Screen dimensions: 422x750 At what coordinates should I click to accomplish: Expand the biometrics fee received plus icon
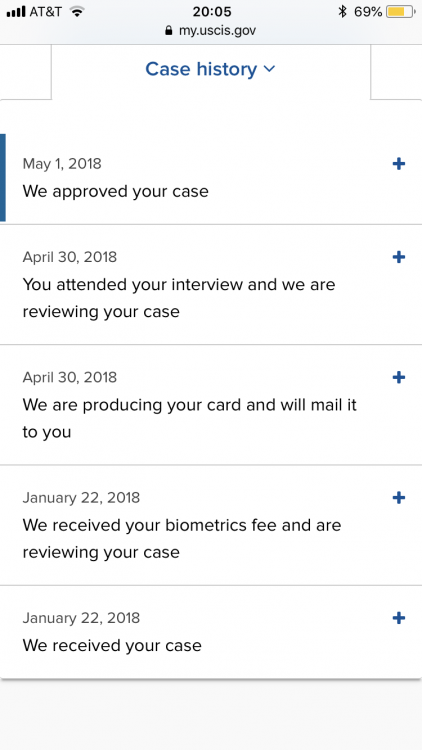[399, 498]
